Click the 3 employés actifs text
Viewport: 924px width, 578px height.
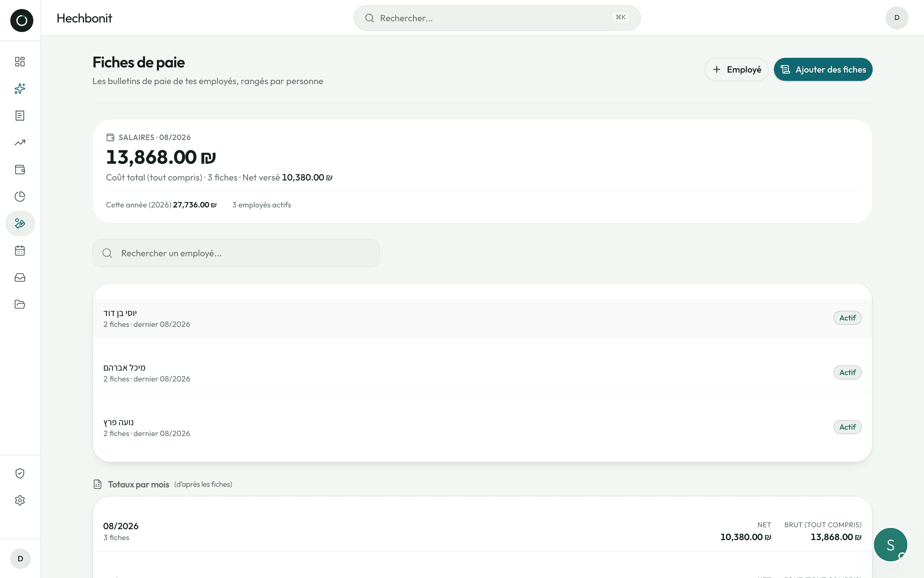click(261, 205)
